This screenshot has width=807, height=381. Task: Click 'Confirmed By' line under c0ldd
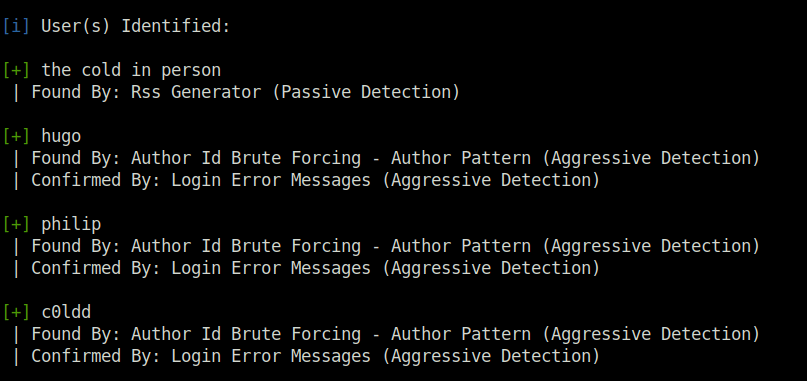click(x=306, y=356)
